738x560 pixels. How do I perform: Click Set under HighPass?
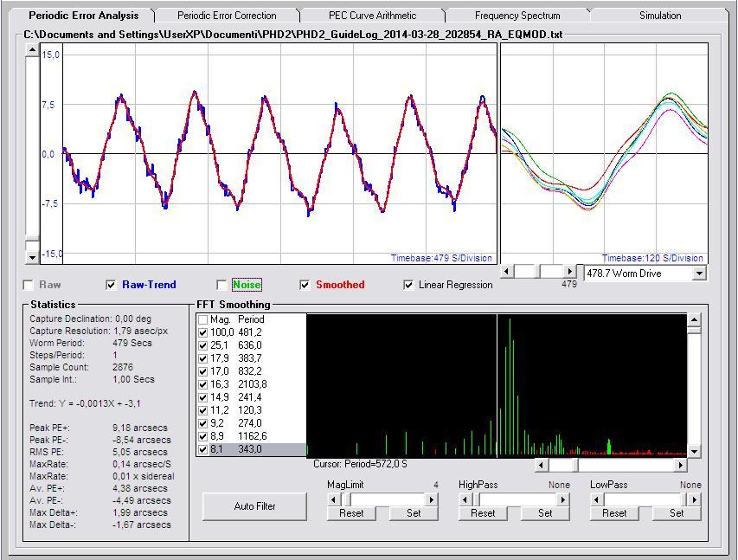[x=545, y=513]
